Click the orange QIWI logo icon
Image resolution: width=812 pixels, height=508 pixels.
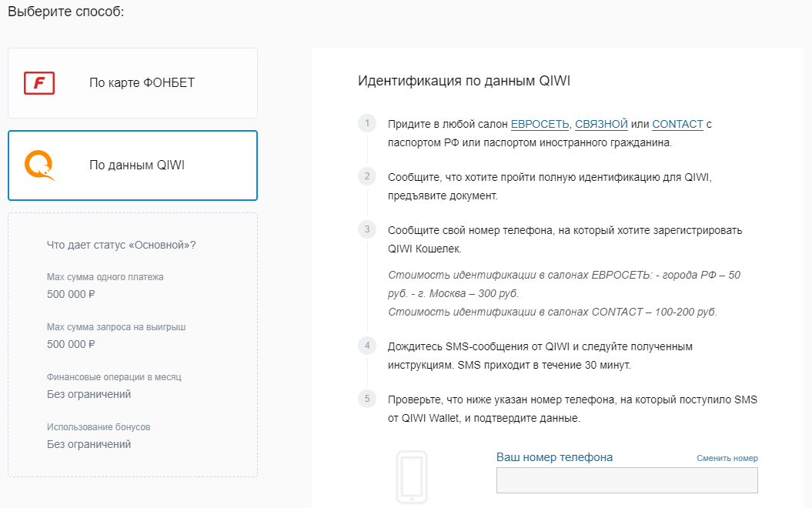tap(39, 165)
